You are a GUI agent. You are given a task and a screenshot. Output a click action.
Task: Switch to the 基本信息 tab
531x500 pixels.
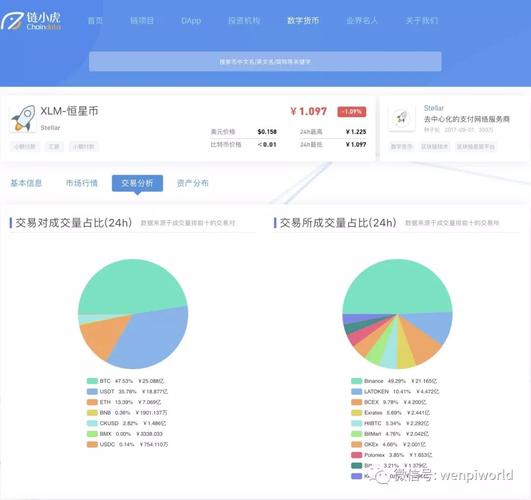[26, 183]
